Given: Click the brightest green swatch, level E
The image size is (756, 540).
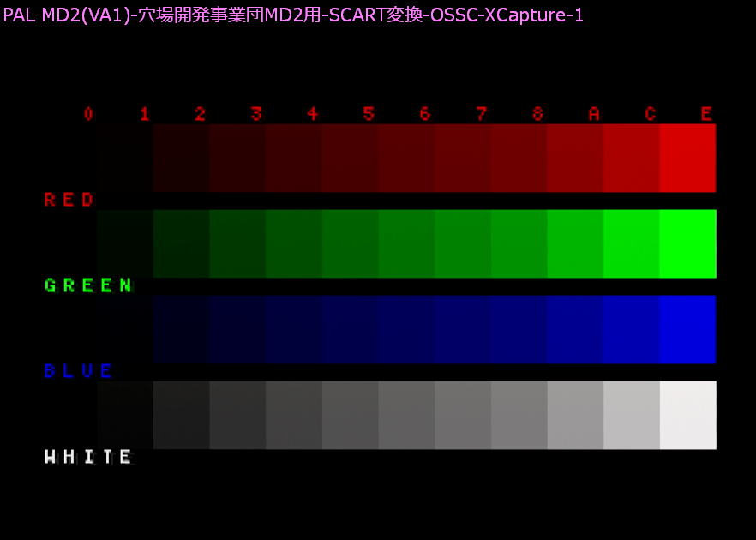Looking at the screenshot, I should click(x=688, y=243).
